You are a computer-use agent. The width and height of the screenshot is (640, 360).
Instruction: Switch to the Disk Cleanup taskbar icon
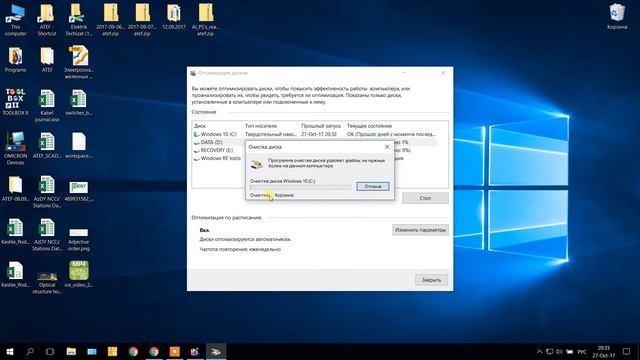[x=216, y=351]
